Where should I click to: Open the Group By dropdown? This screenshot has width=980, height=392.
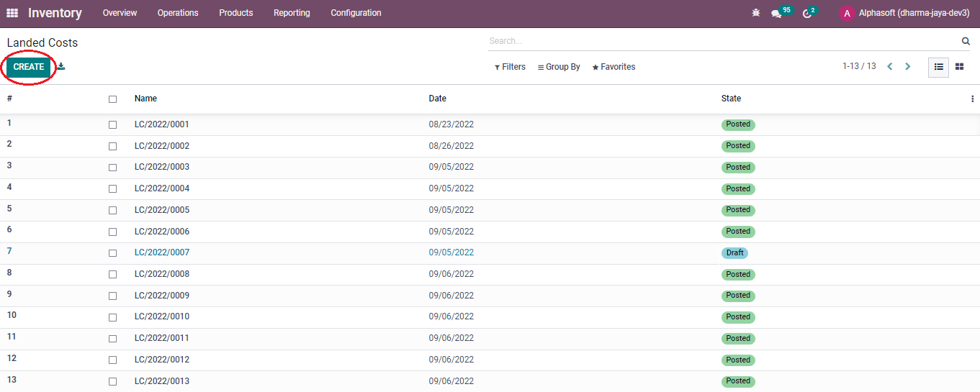point(559,67)
